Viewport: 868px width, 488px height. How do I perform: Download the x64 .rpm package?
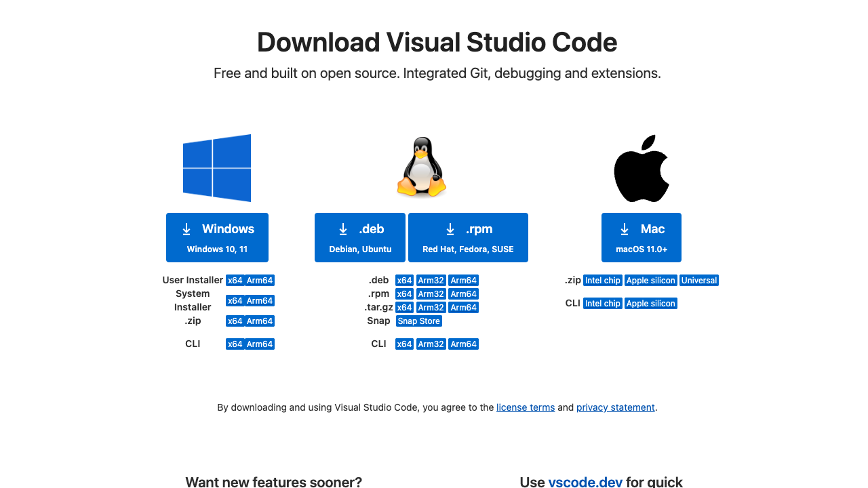pos(404,293)
